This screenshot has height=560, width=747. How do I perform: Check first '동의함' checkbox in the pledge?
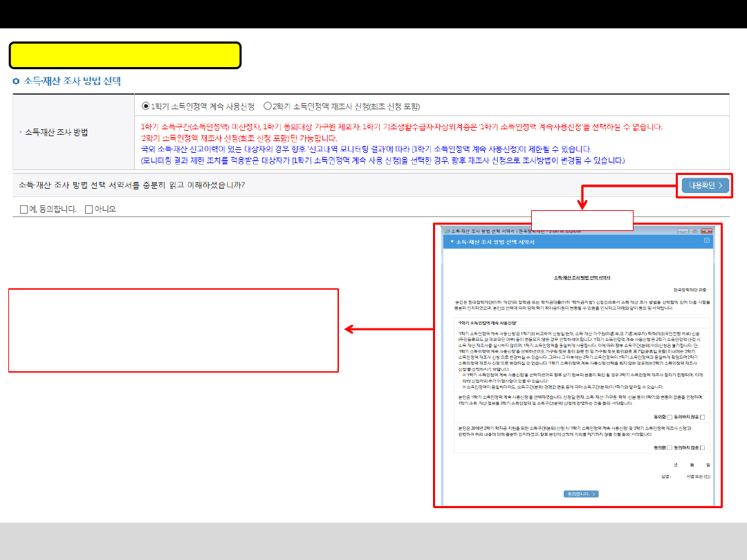[670, 417]
